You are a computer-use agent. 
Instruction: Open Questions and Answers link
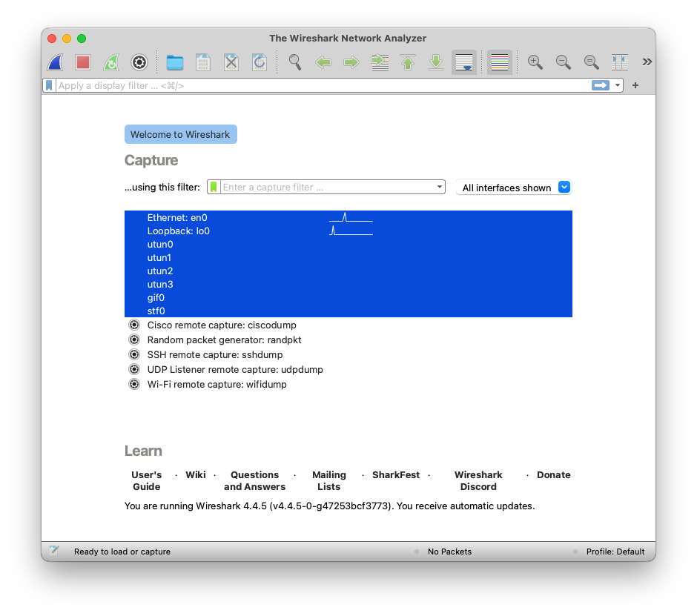[x=255, y=480]
